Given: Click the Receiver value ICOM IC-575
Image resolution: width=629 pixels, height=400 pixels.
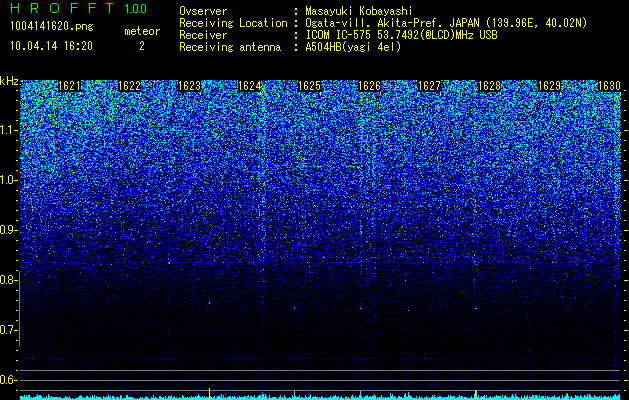Looking at the screenshot, I should coord(341,35).
